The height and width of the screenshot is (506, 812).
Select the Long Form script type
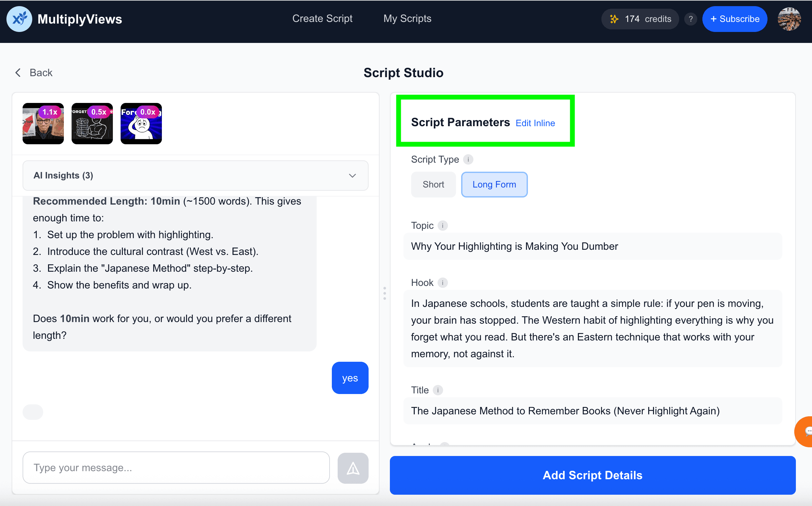494,184
